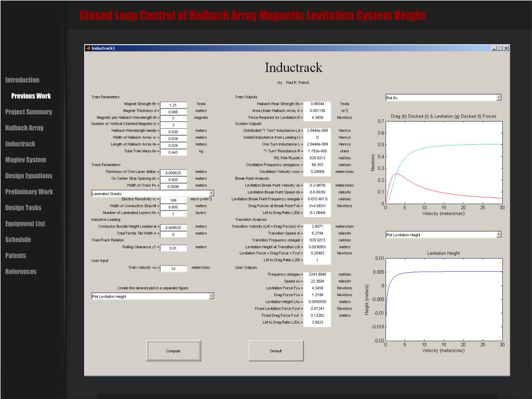Viewport: 532px width, 399px height.
Task: Edit Magnet Thickness d field
Action: click(x=174, y=112)
